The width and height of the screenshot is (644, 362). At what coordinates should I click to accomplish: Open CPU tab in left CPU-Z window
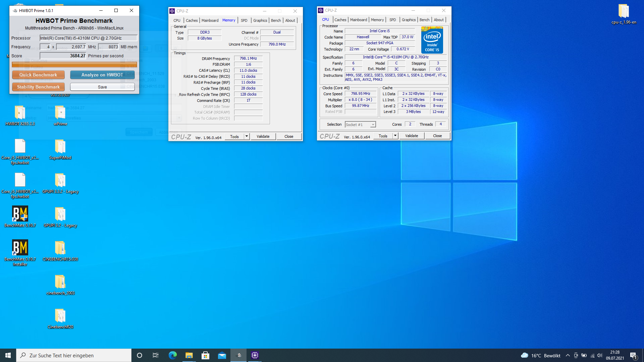(x=177, y=20)
